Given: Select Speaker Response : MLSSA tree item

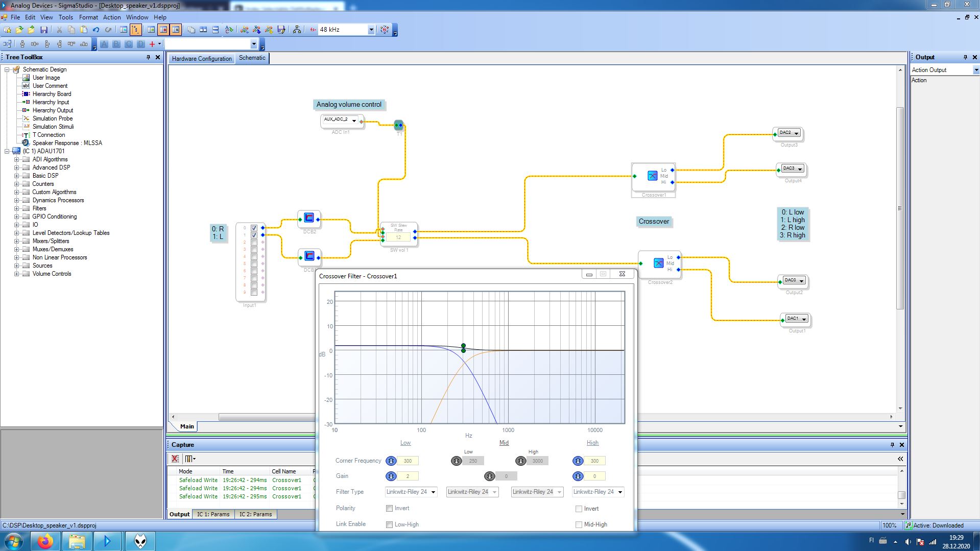Looking at the screenshot, I should pos(67,143).
